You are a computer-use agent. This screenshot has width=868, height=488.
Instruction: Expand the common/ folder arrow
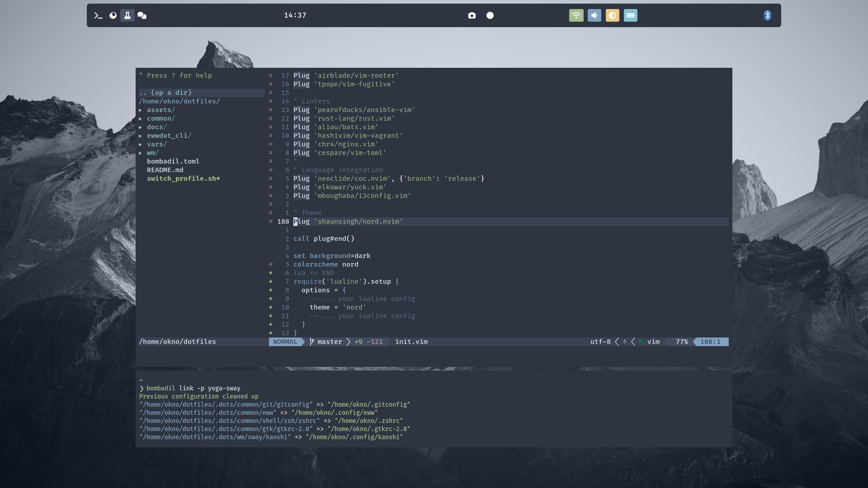141,118
